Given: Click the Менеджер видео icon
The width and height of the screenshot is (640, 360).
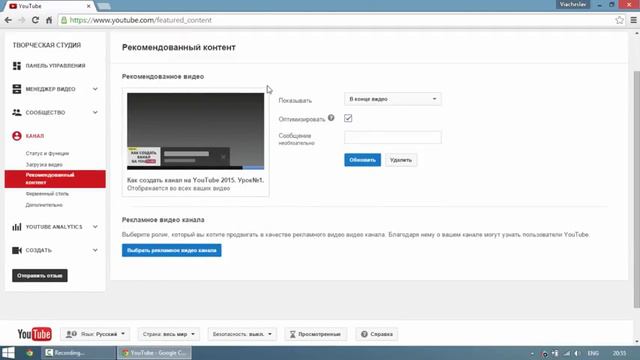Looking at the screenshot, I should [17, 89].
